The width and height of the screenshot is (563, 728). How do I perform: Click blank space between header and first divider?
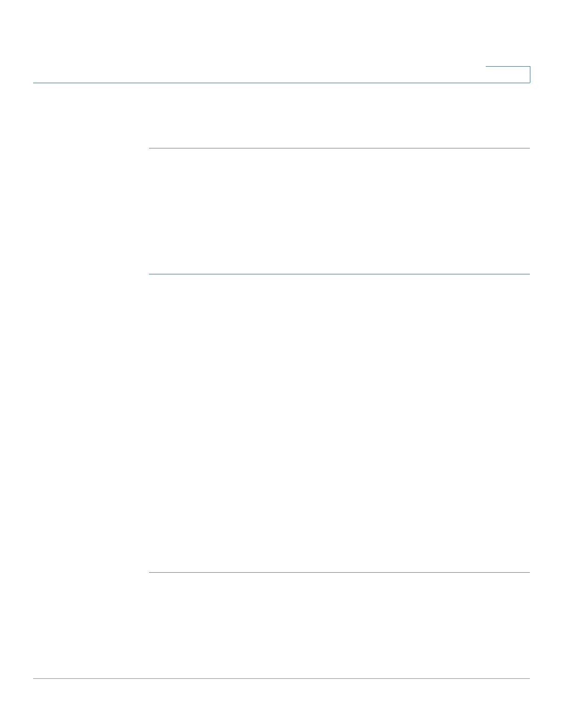point(339,115)
